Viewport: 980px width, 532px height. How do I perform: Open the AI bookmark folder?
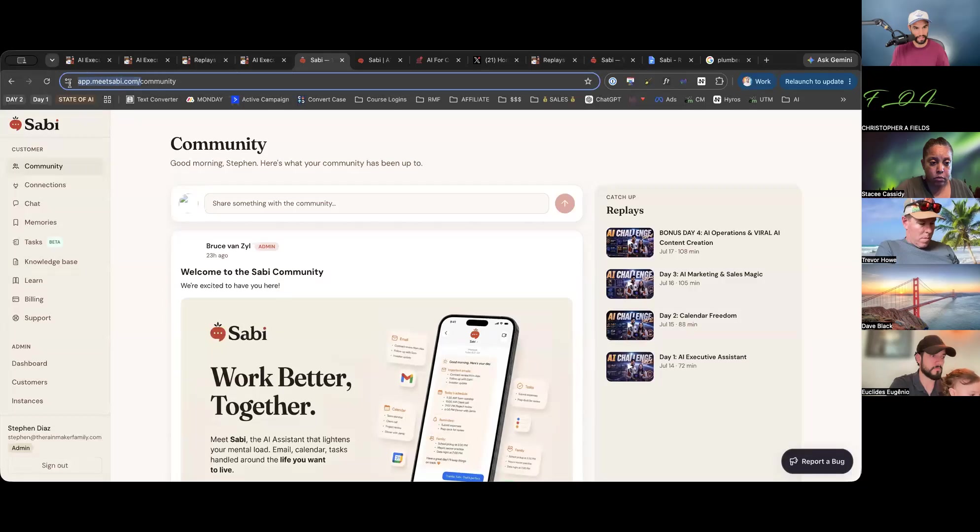coord(791,100)
